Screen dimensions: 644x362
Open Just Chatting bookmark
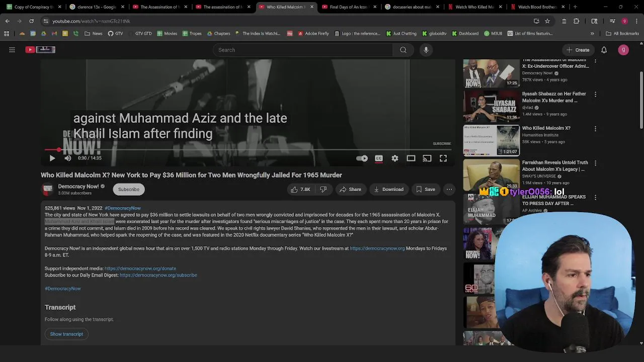tap(401, 34)
